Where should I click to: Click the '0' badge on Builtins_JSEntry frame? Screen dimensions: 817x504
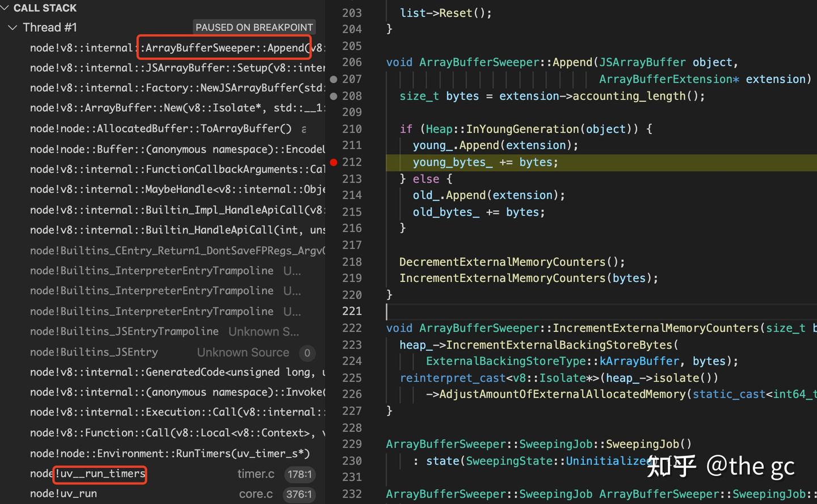coord(307,353)
